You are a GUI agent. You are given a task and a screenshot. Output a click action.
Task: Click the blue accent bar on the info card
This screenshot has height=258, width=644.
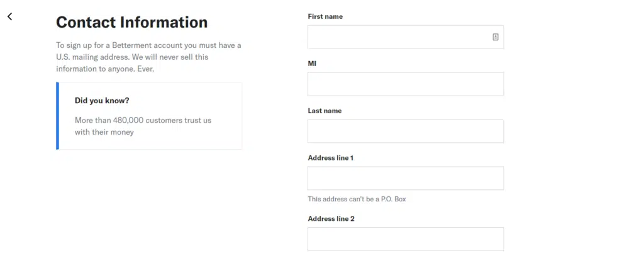coord(57,116)
